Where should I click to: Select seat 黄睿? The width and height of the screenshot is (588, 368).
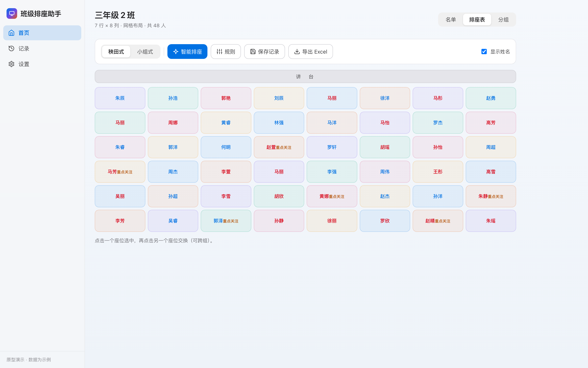tap(226, 123)
